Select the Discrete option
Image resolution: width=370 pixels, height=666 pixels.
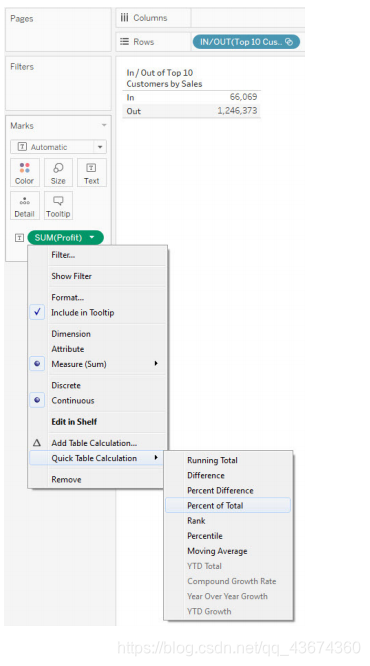tap(97, 385)
